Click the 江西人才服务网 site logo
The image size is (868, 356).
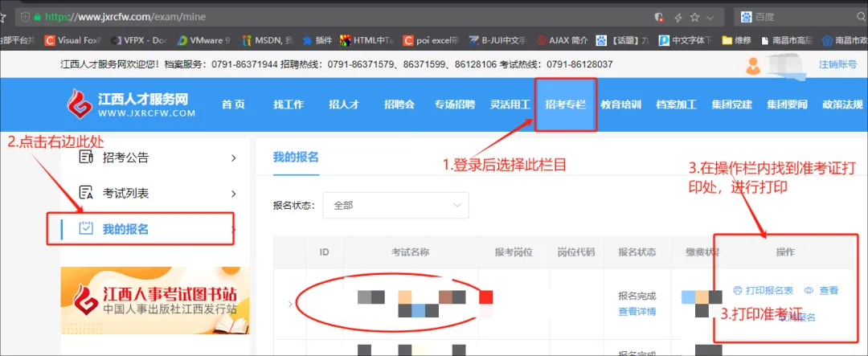point(132,104)
